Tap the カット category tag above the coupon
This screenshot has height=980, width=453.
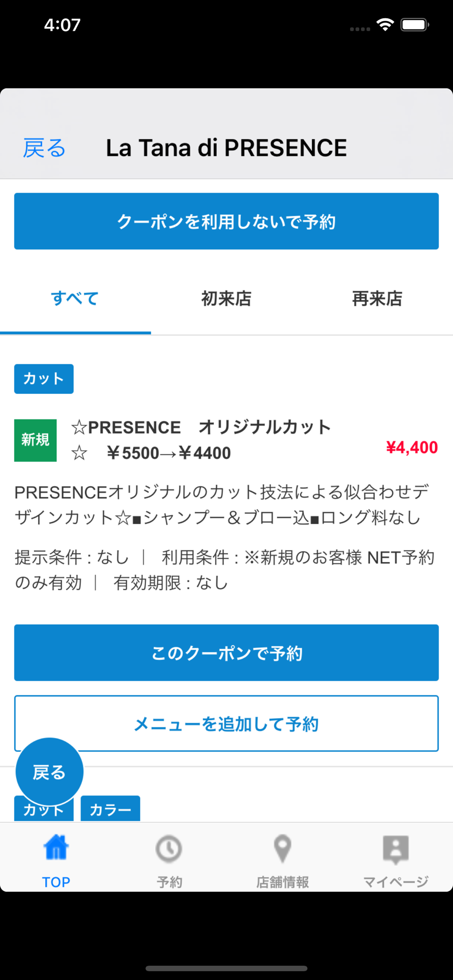tap(44, 379)
